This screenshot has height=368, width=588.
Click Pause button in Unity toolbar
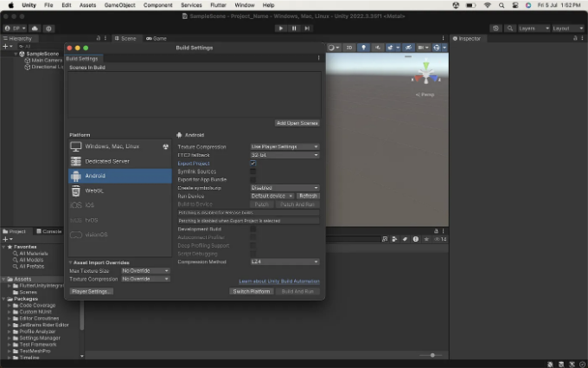[x=294, y=29]
